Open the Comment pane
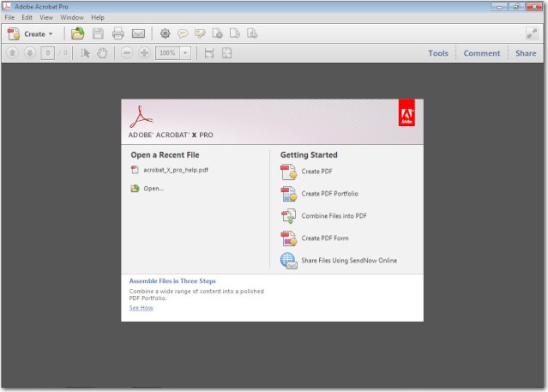 click(x=482, y=53)
